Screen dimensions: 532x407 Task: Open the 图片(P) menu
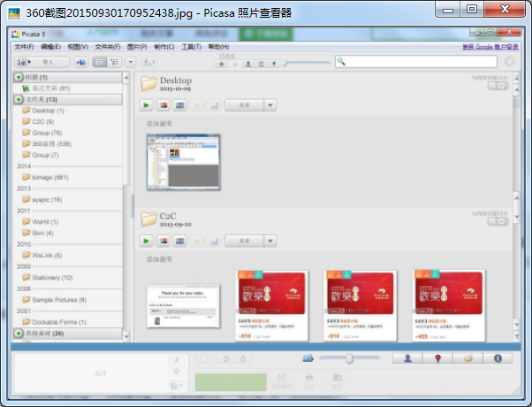click(x=136, y=46)
